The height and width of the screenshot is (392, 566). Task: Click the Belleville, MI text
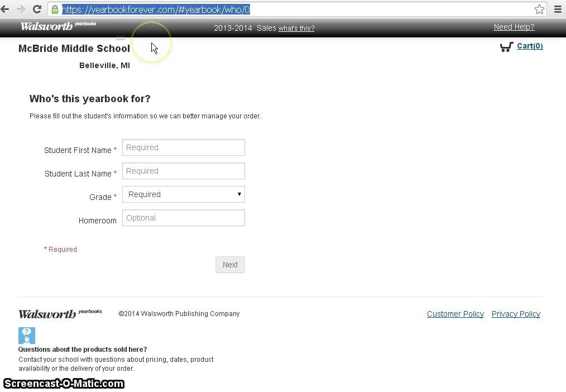pos(105,65)
